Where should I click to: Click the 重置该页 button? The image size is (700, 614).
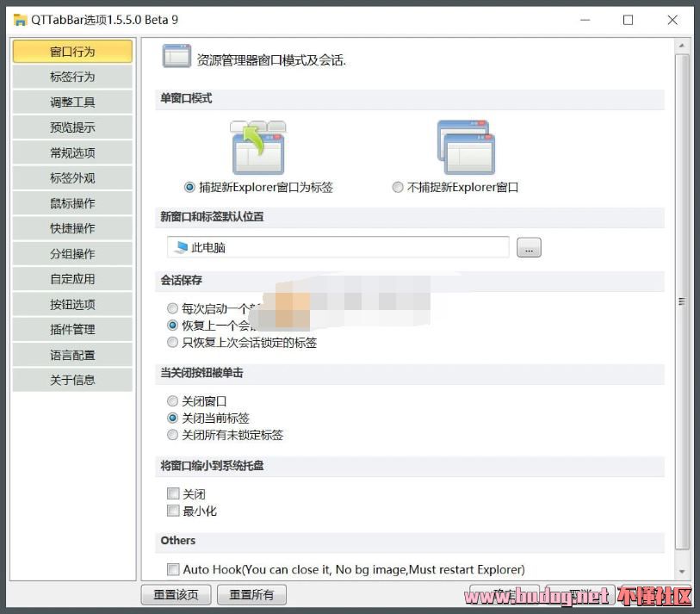pos(176,595)
